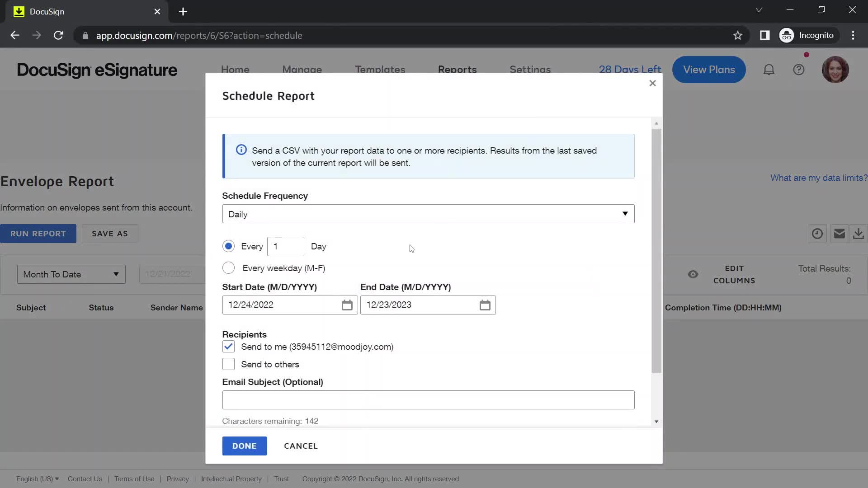Click the DocuSign eSignature logo

click(x=97, y=70)
